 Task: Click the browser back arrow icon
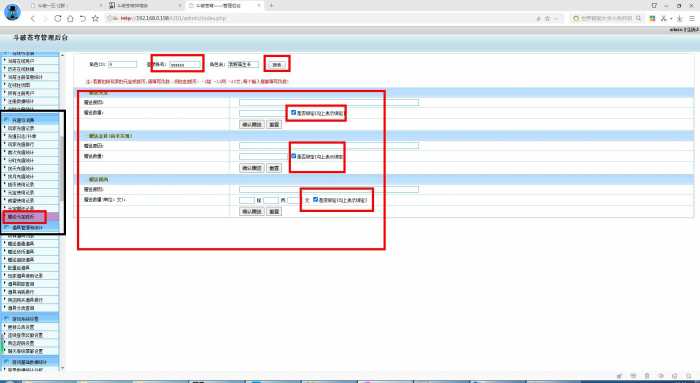click(33, 18)
